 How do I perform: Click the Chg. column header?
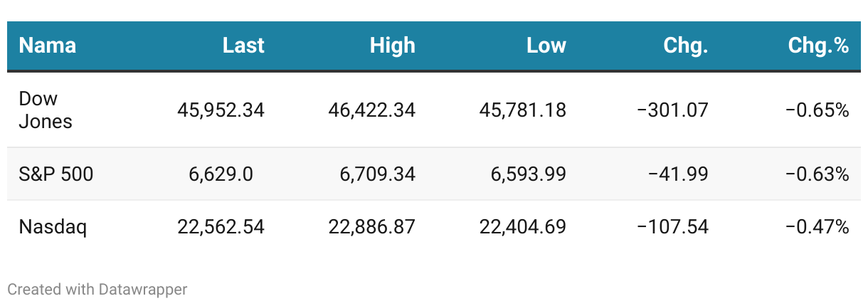pyautogui.click(x=685, y=46)
